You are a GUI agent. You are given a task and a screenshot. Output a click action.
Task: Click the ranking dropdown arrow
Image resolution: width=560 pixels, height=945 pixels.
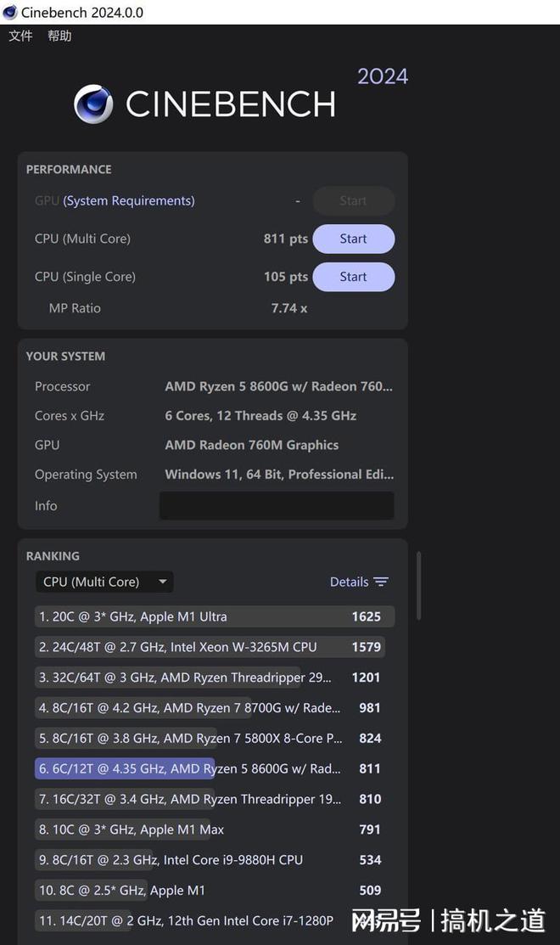pyautogui.click(x=162, y=582)
